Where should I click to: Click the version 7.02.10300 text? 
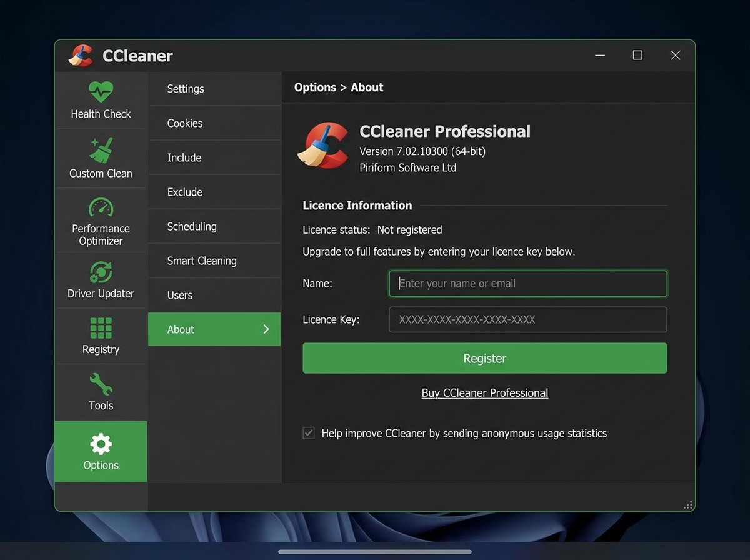[422, 151]
